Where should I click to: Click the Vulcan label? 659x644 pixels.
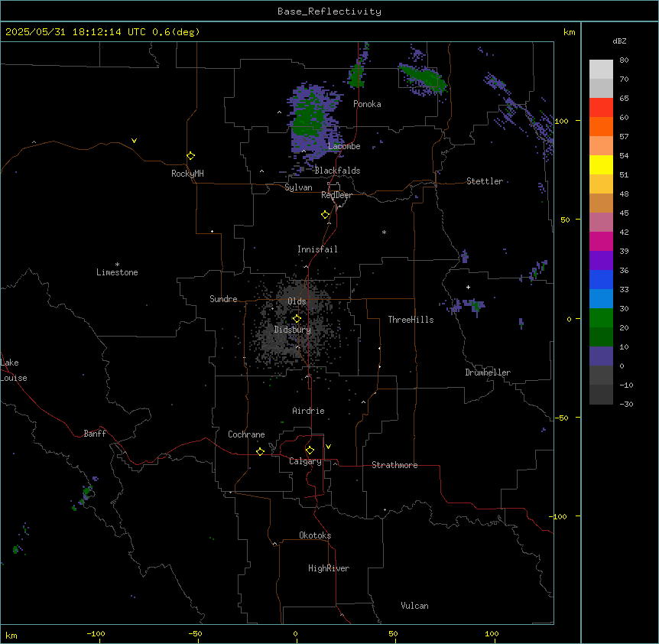pos(415,606)
